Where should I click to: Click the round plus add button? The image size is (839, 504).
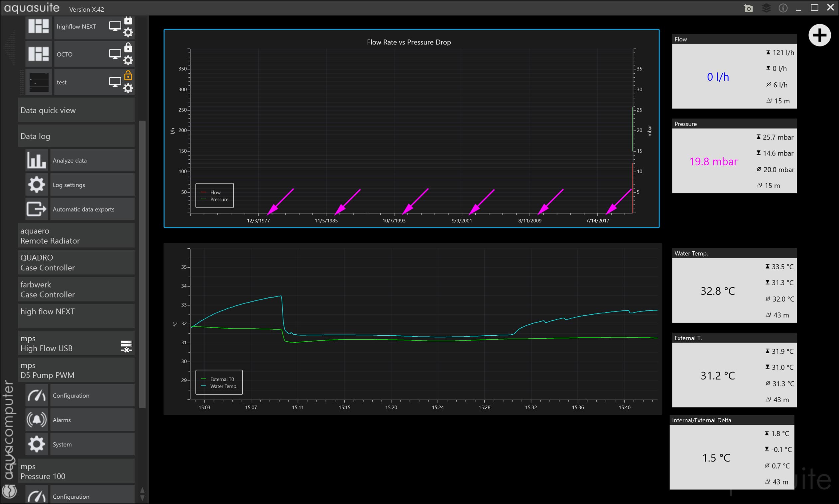tap(819, 35)
